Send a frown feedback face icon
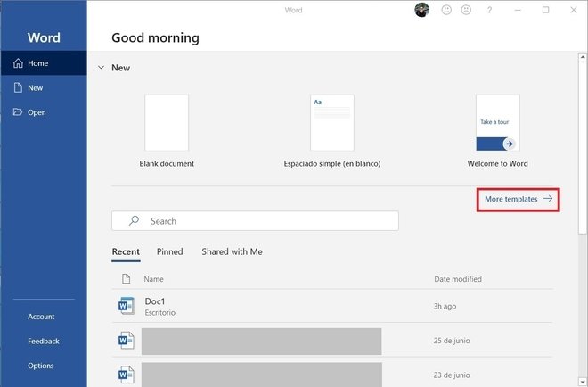Viewport: 588px width, 387px height. click(466, 10)
